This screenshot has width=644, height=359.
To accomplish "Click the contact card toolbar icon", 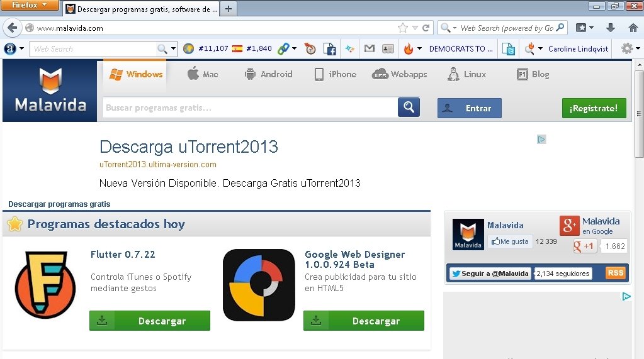I will 388,49.
